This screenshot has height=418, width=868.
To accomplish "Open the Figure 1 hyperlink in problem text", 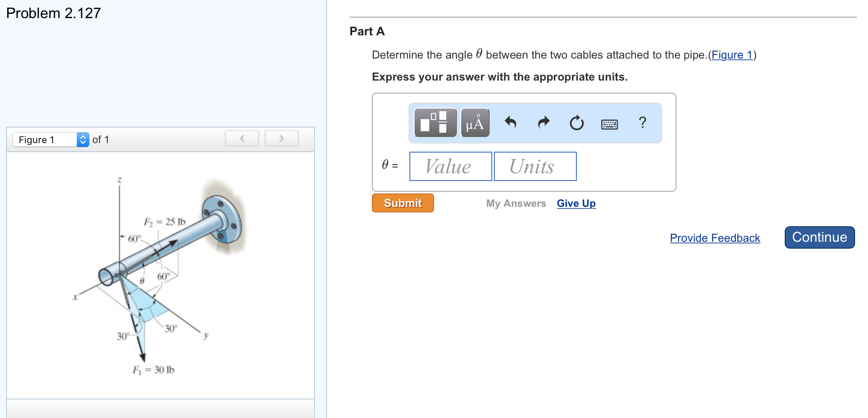I will point(732,55).
